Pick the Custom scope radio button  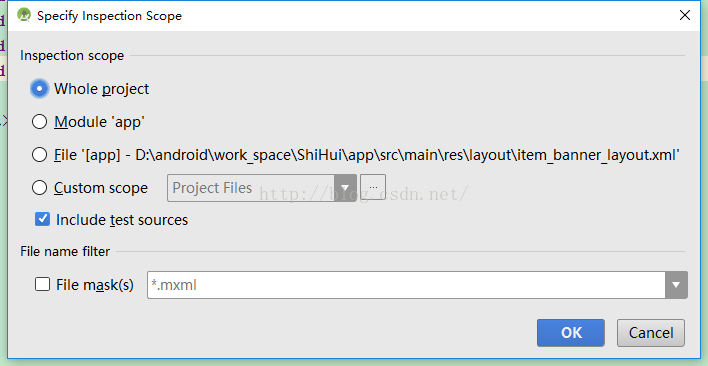coord(39,188)
